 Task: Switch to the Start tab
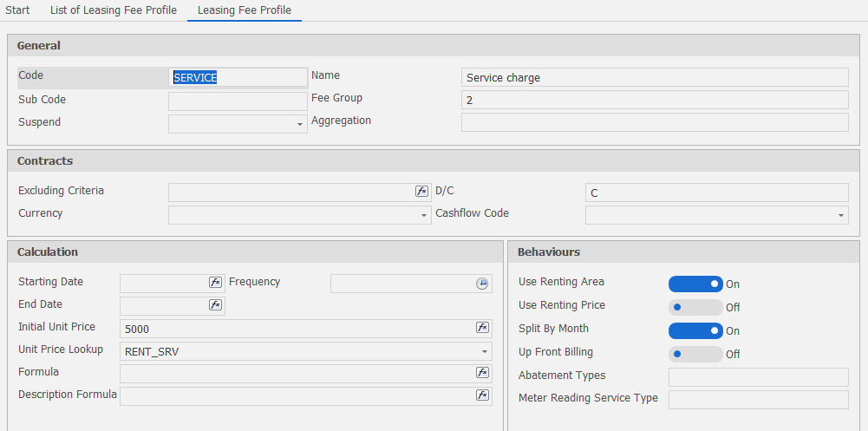tap(17, 10)
